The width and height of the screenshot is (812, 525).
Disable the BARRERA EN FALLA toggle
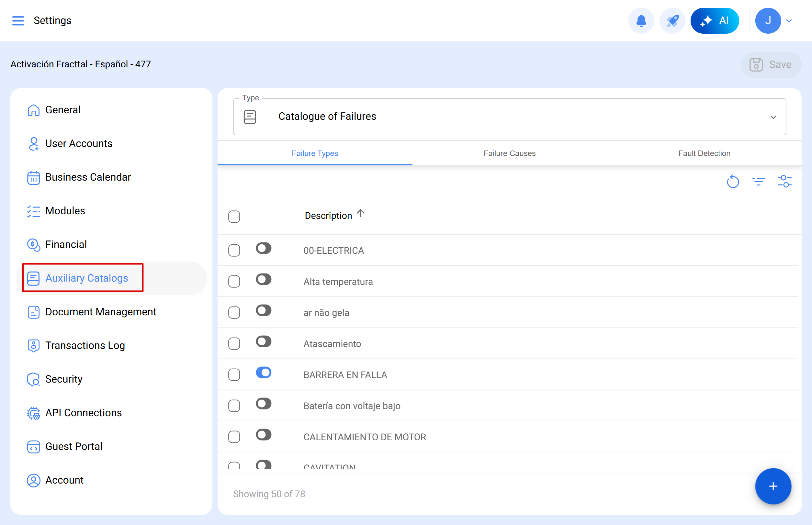coord(263,373)
